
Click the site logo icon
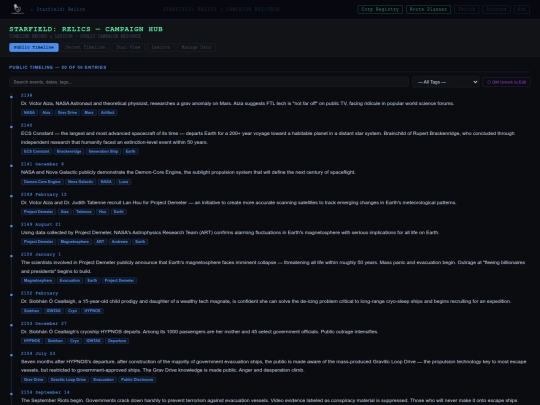point(17,9)
